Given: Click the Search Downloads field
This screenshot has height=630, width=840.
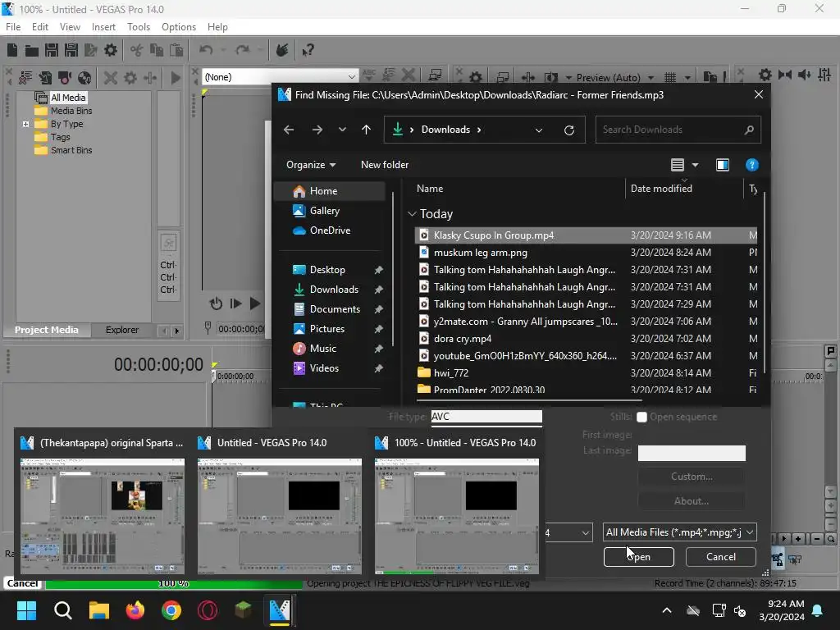Looking at the screenshot, I should coord(678,130).
